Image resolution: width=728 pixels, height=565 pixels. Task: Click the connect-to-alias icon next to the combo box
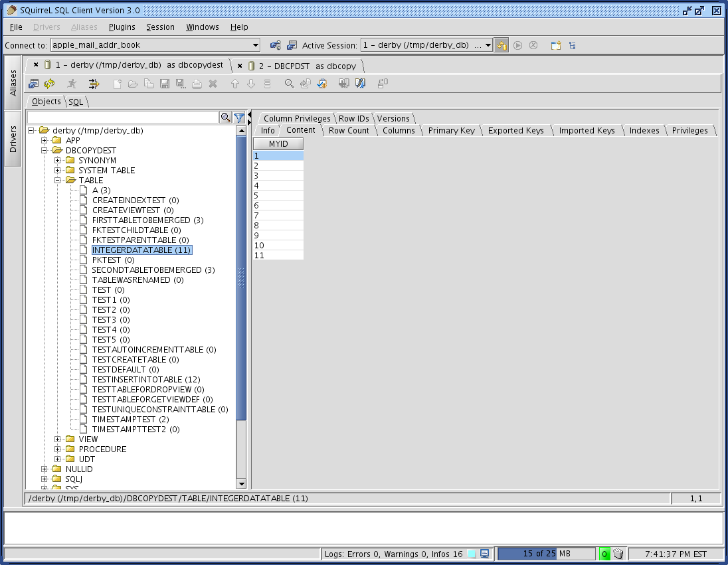(x=275, y=45)
